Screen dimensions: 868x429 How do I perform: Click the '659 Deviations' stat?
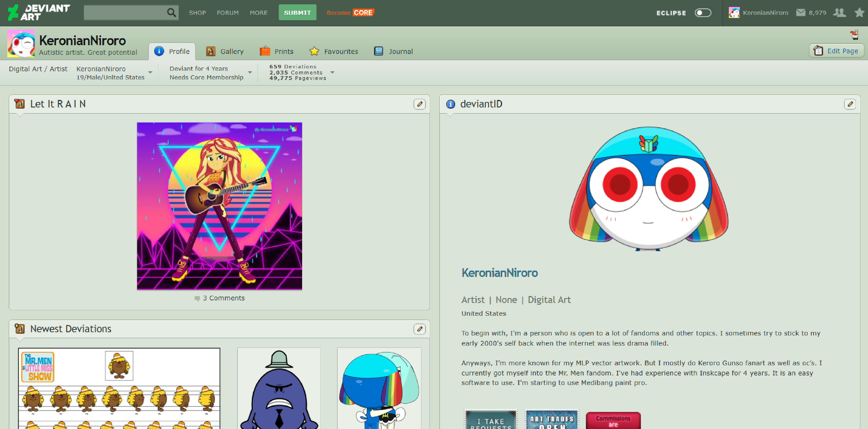293,67
